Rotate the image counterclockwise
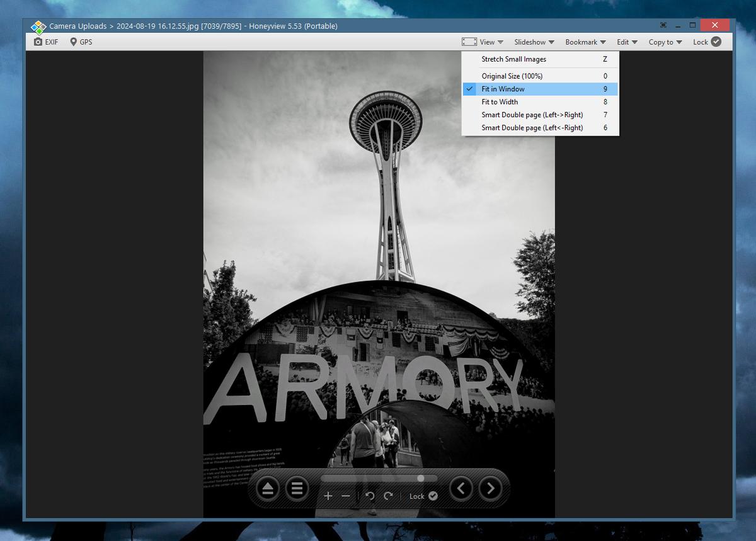Image resolution: width=756 pixels, height=541 pixels. coord(370,496)
